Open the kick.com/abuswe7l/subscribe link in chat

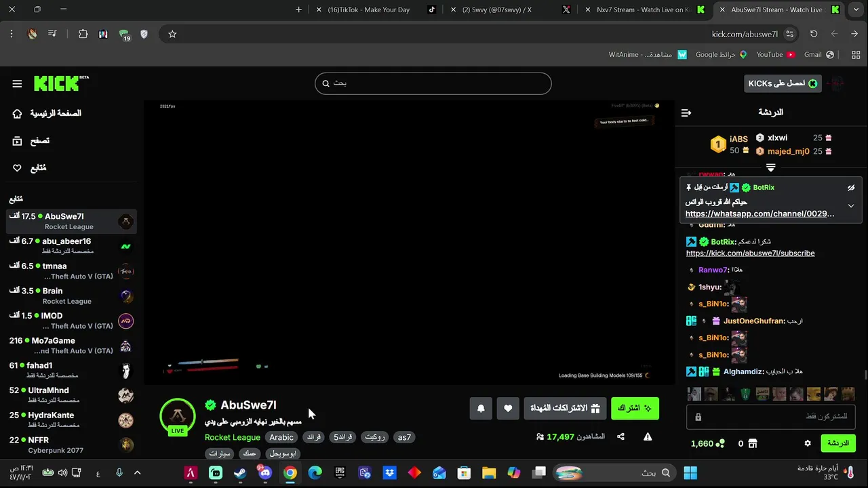(750, 253)
